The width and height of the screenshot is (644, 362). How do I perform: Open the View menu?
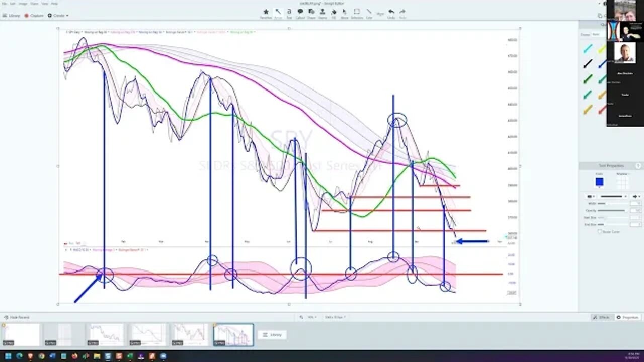pyautogui.click(x=44, y=3)
